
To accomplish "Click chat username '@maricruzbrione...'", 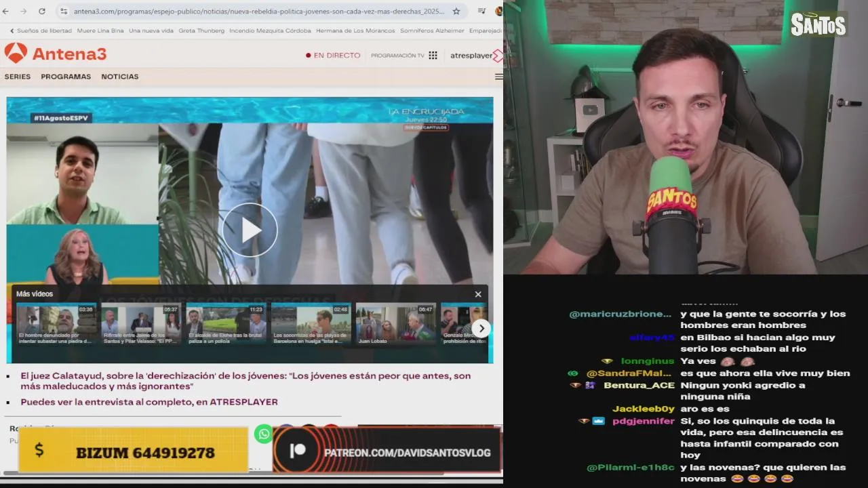I will (x=620, y=314).
